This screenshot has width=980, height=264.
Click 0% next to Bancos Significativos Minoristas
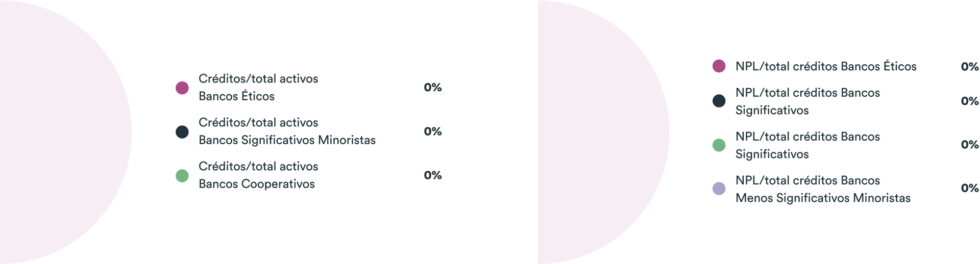coord(432,131)
